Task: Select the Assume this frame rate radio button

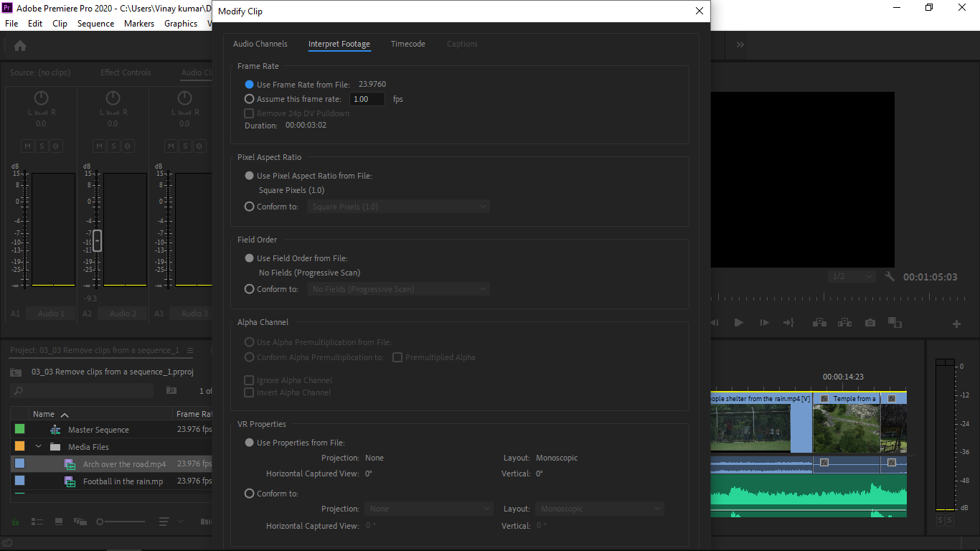Action: pos(249,99)
